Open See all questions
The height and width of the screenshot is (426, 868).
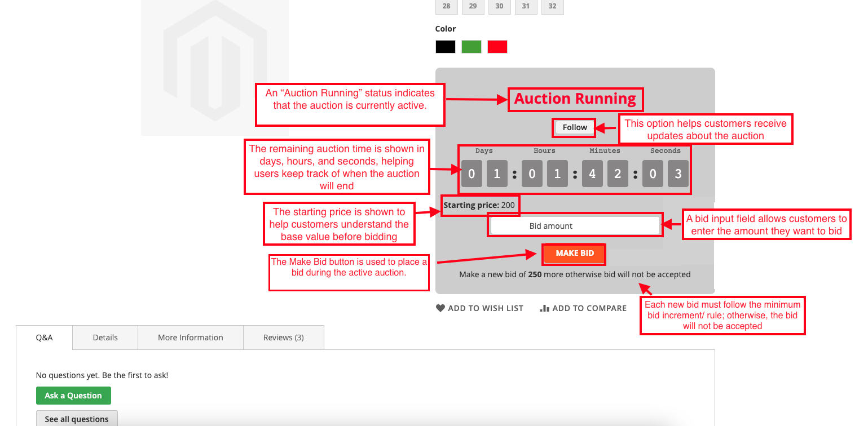point(77,419)
